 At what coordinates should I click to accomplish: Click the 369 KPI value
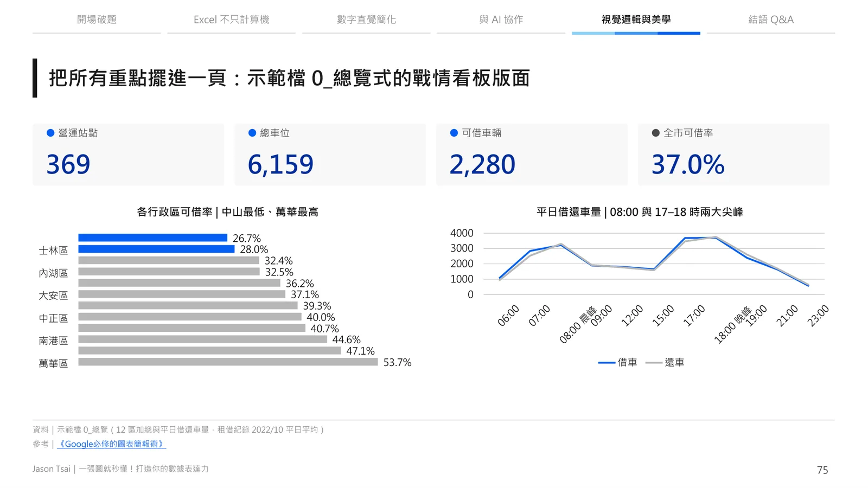(68, 164)
